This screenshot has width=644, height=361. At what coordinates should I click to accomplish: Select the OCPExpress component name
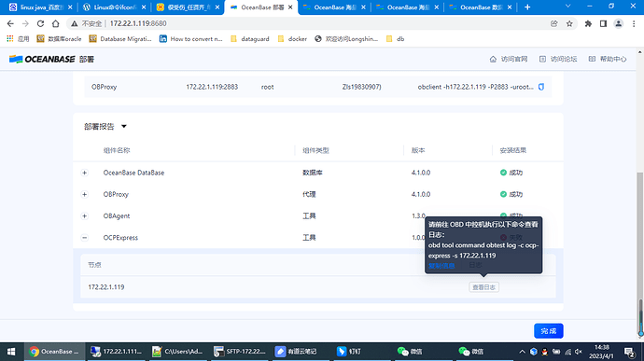click(120, 238)
